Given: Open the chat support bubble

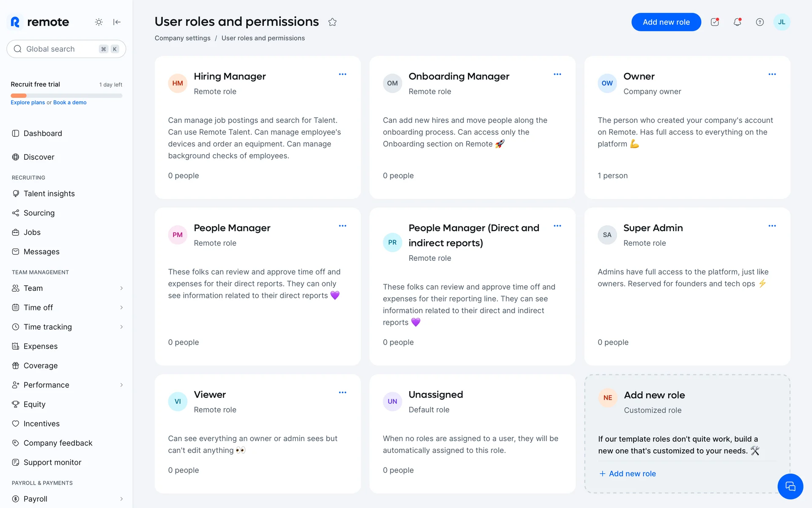Looking at the screenshot, I should (x=790, y=486).
